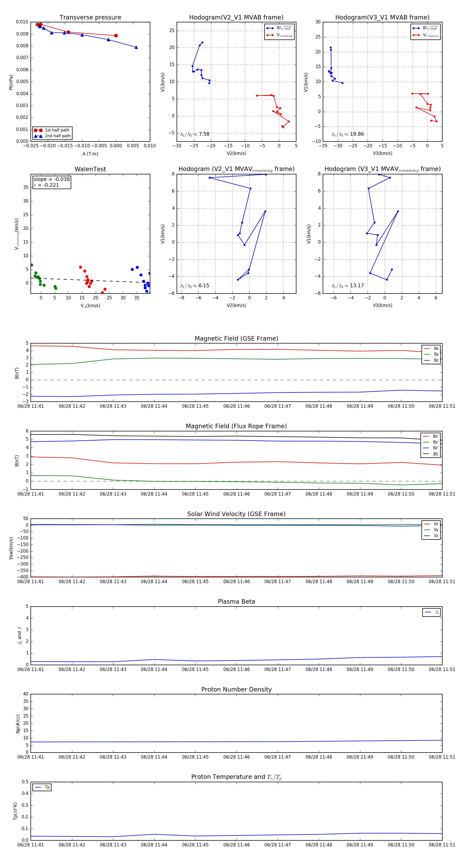Select the '|B|' legend entry in flux rope plot
The image size is (473, 868).
pos(431,454)
